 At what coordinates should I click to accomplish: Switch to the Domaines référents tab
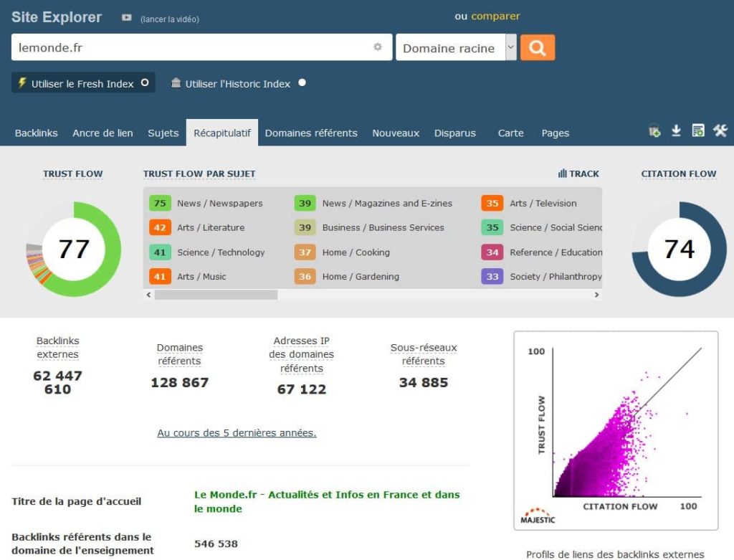point(311,133)
